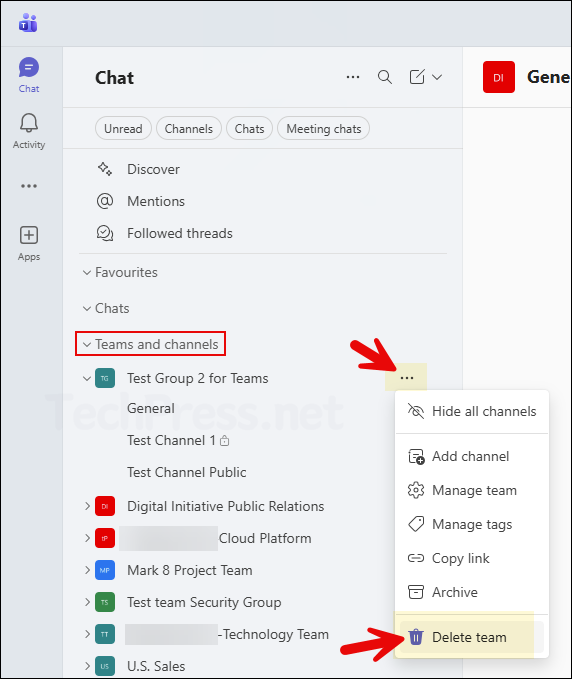
Task: Open the Microsoft Teams logo icon
Action: pyautogui.click(x=28, y=23)
